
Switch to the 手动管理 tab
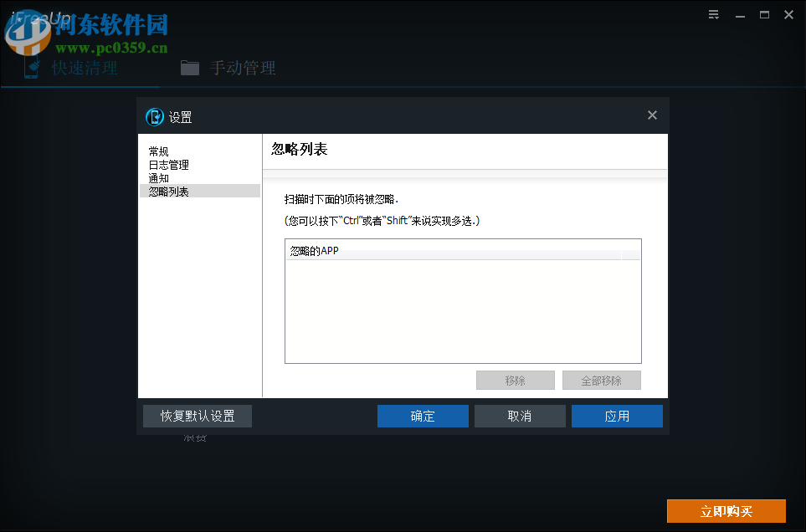tap(243, 68)
